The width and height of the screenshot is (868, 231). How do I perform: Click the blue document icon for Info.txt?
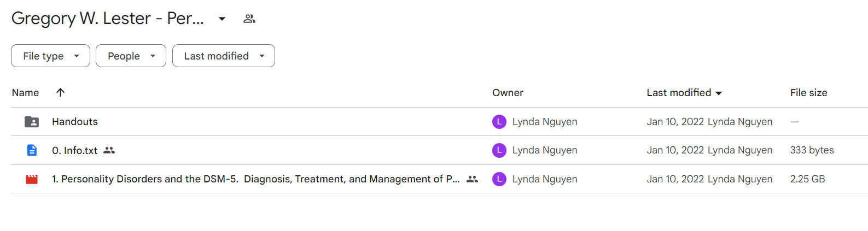click(32, 150)
